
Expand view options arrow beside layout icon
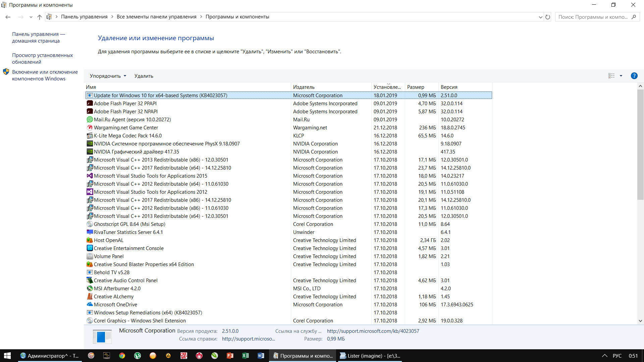[621, 76]
